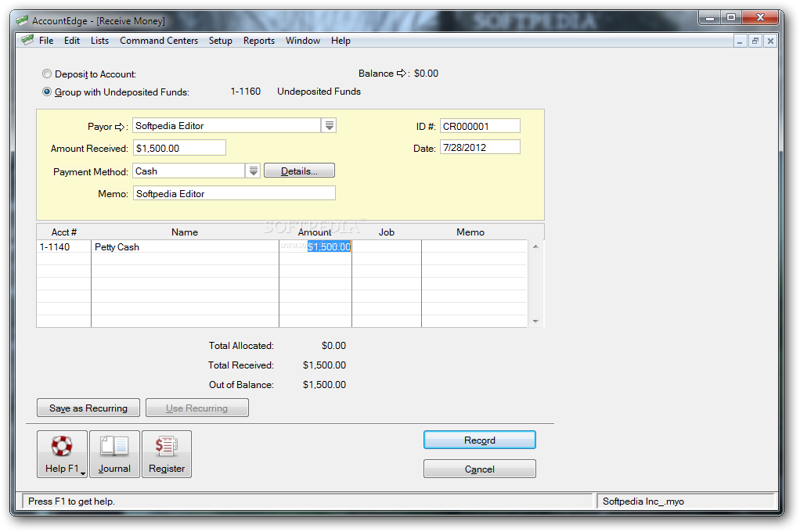Viewport: 800px width, 532px height.
Task: Open the Setup menu
Action: (221, 41)
